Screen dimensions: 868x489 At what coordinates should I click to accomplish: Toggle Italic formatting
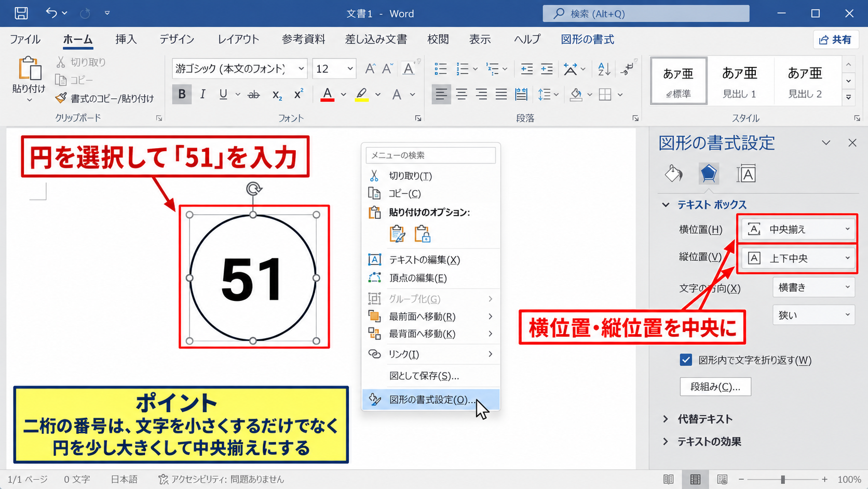click(202, 94)
